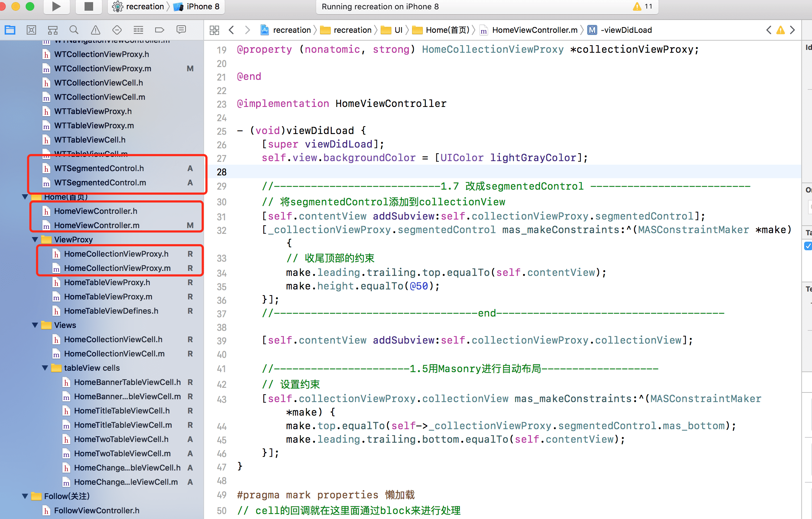The image size is (812, 519).
Task: Open the Project navigator
Action: click(10, 30)
